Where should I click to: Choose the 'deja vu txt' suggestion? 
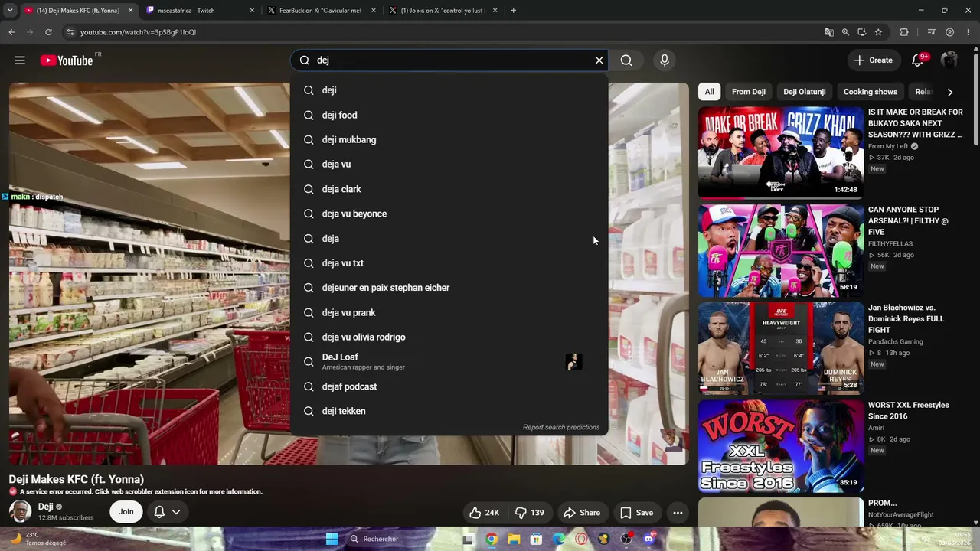pos(449,263)
